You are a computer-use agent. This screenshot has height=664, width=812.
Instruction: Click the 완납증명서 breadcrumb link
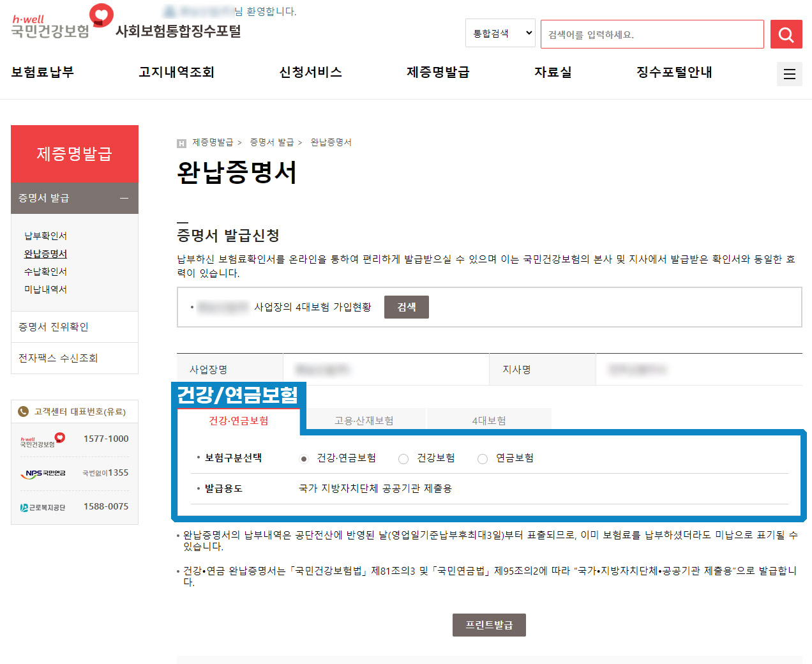tap(331, 142)
